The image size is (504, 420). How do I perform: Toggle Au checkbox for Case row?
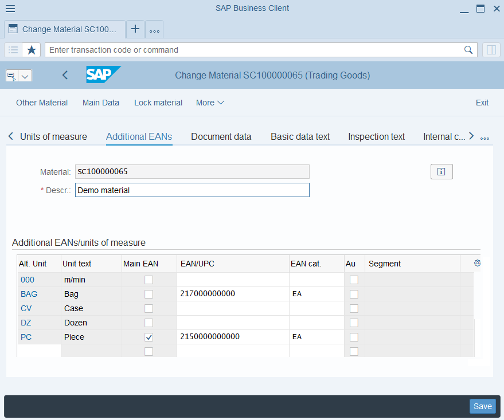(x=354, y=309)
